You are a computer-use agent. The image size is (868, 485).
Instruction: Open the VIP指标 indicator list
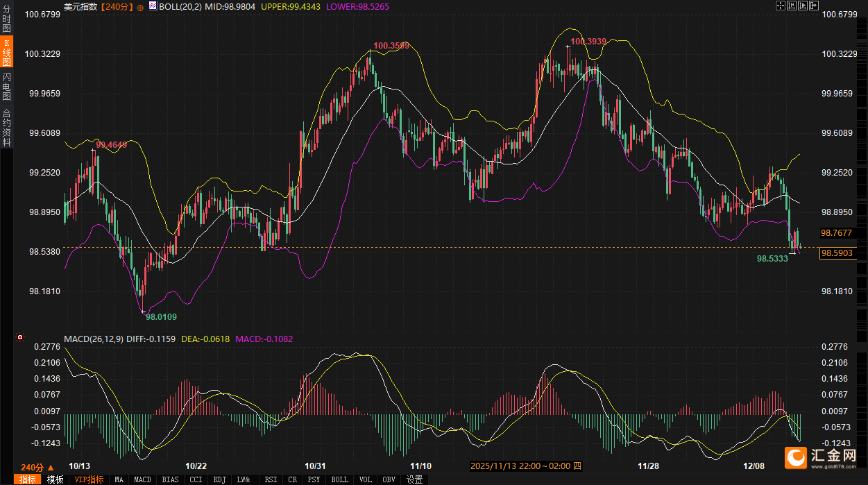89,479
